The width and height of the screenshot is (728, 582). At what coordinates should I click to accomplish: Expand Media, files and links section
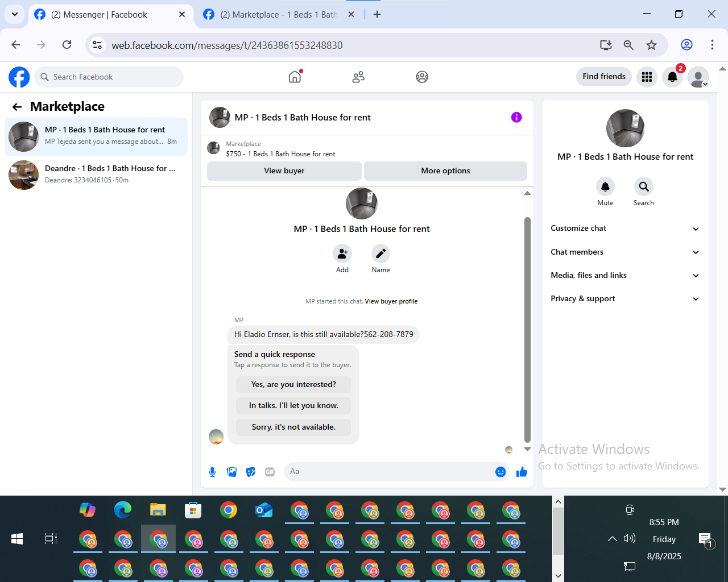[624, 275]
